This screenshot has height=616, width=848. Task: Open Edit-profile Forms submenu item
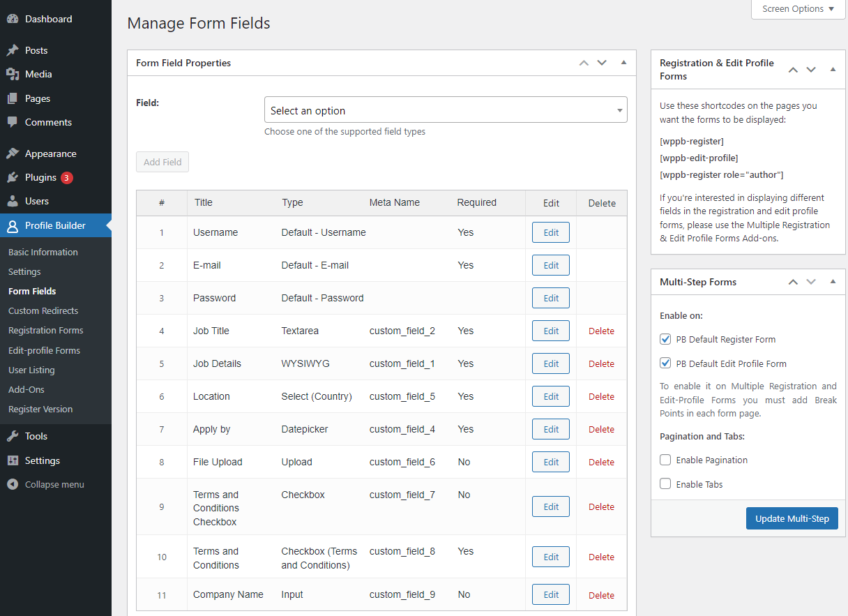pyautogui.click(x=44, y=350)
